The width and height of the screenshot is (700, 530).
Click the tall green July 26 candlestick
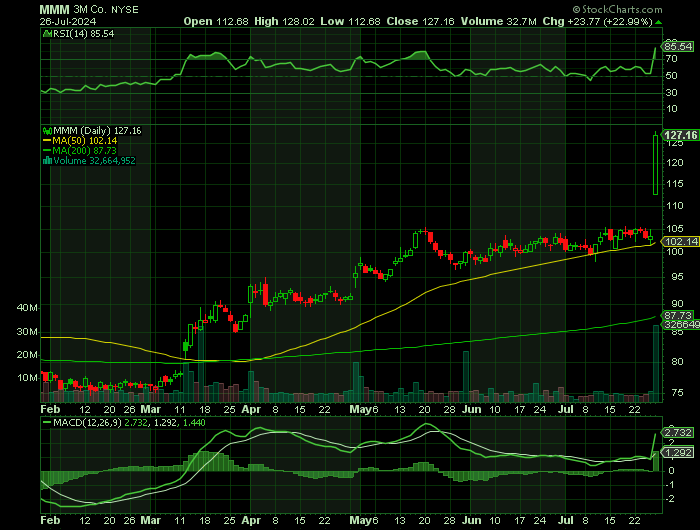coord(655,163)
